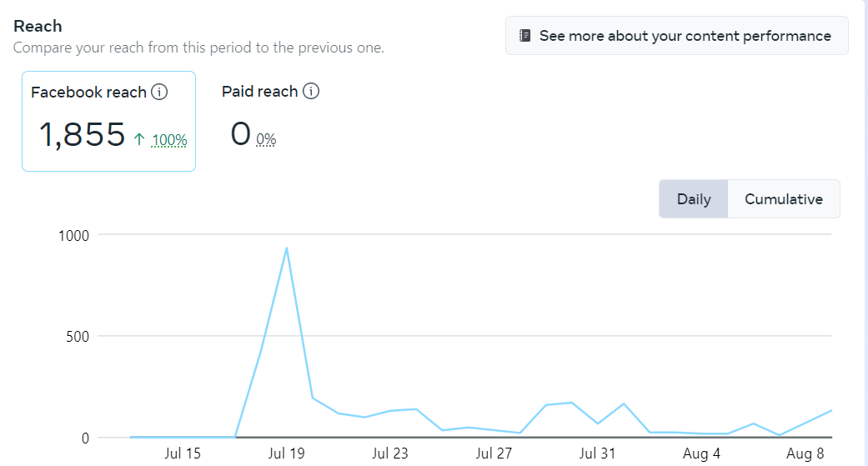Screen dimensions: 868x466
Task: Select the Facebook reach metric card
Action: [x=108, y=121]
